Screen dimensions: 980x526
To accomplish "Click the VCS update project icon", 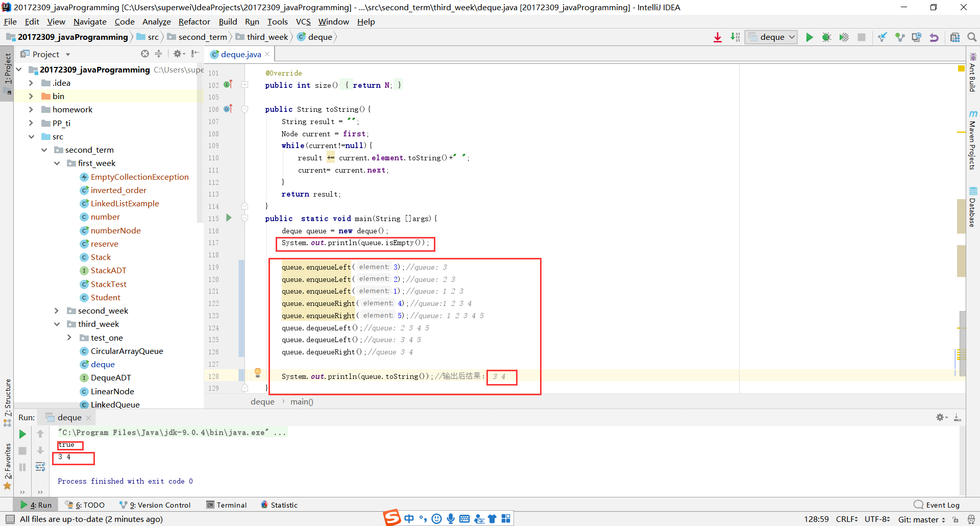I will pos(883,37).
